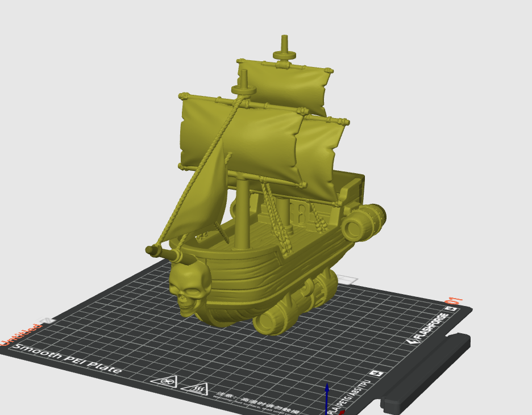
Task: Click the edit icon beside the Untitled plate name
Action: [49, 321]
